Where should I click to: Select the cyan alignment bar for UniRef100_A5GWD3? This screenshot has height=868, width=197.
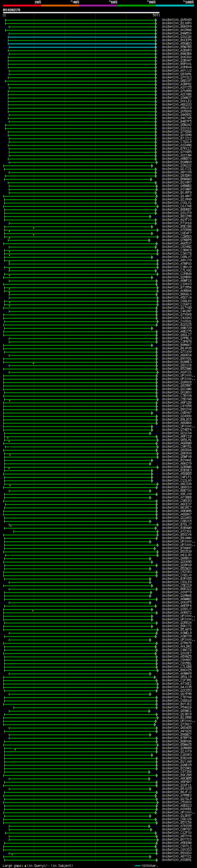tap(82, 44)
